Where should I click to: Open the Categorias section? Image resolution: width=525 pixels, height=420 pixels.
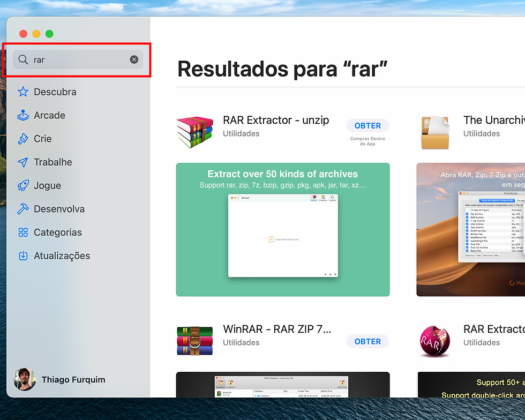coord(58,232)
